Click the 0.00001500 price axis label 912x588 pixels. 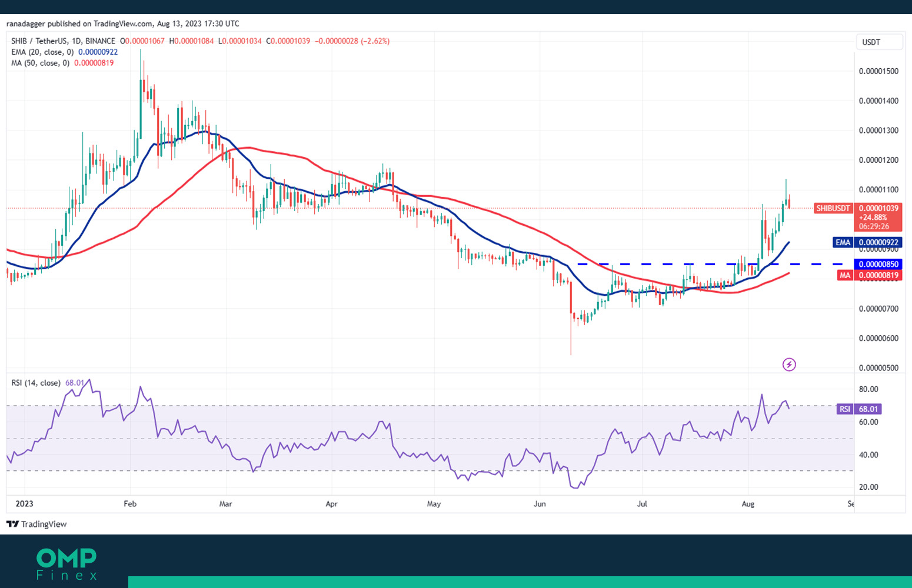click(x=878, y=71)
